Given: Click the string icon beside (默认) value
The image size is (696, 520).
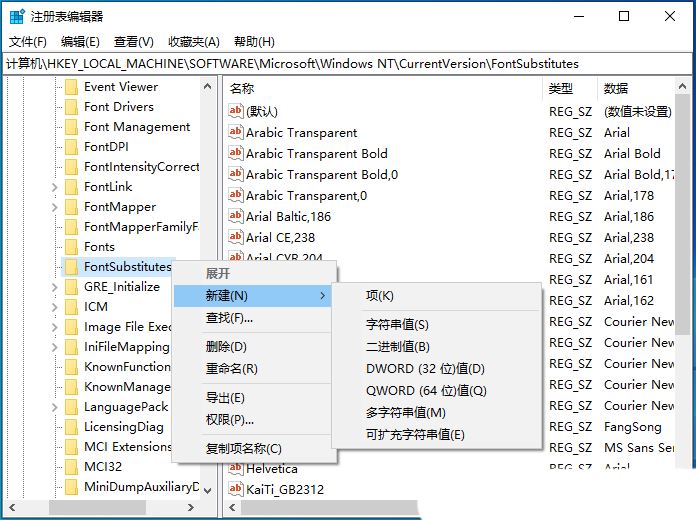Looking at the screenshot, I should [236, 111].
